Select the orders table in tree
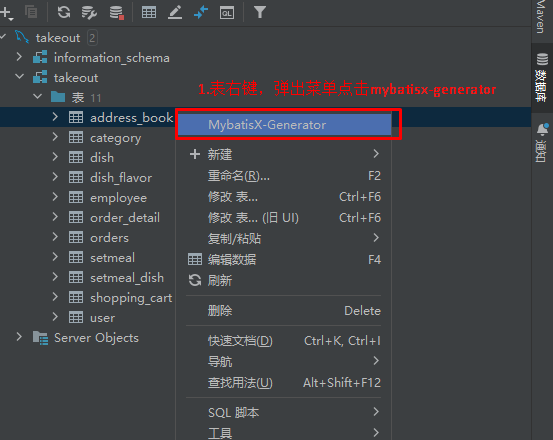The image size is (553, 440). pyautogui.click(x=109, y=238)
